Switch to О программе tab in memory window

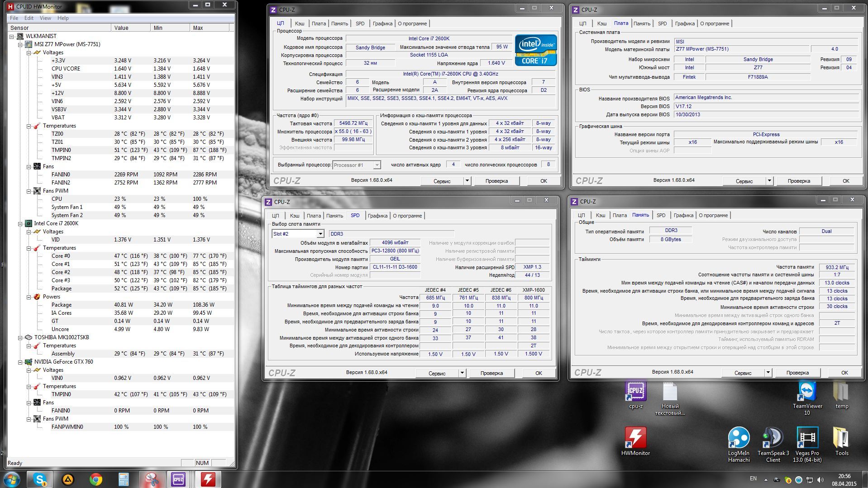click(x=713, y=215)
